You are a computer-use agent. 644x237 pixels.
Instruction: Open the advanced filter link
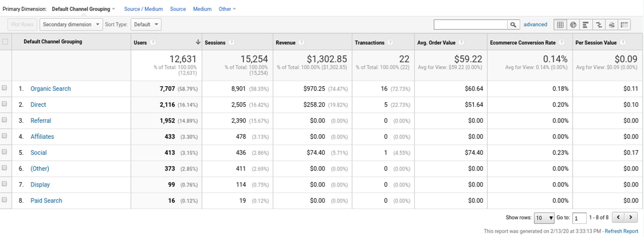[535, 24]
